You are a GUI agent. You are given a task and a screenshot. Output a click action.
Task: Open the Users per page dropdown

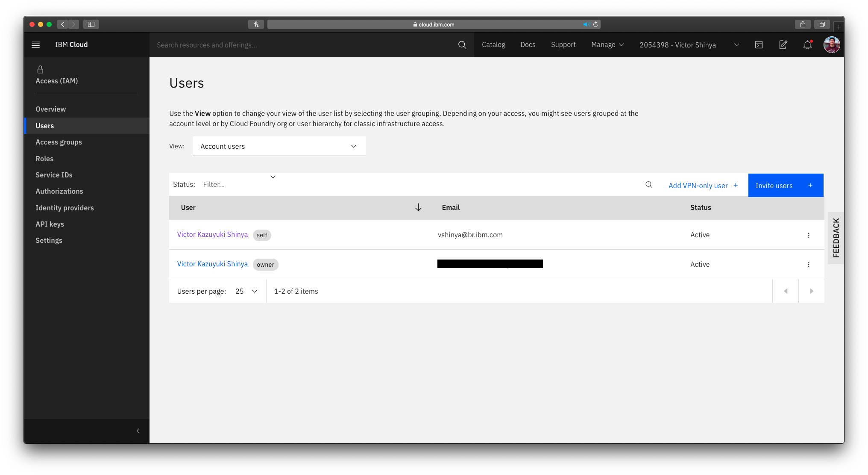click(x=246, y=291)
